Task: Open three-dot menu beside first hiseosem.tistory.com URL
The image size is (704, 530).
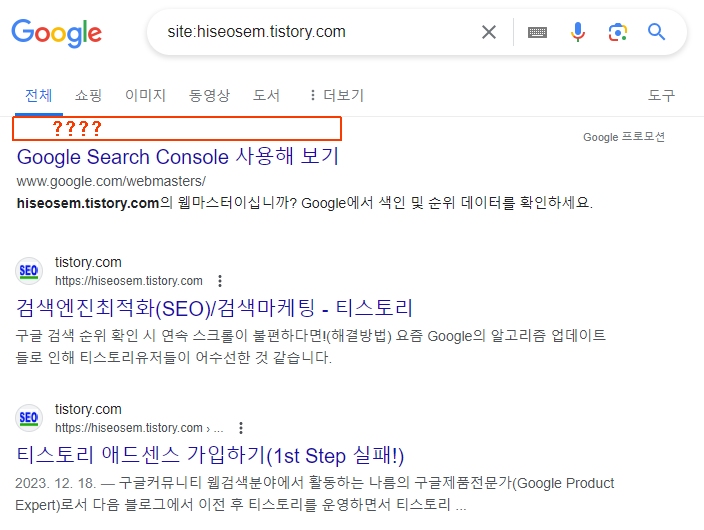Action: 221,281
